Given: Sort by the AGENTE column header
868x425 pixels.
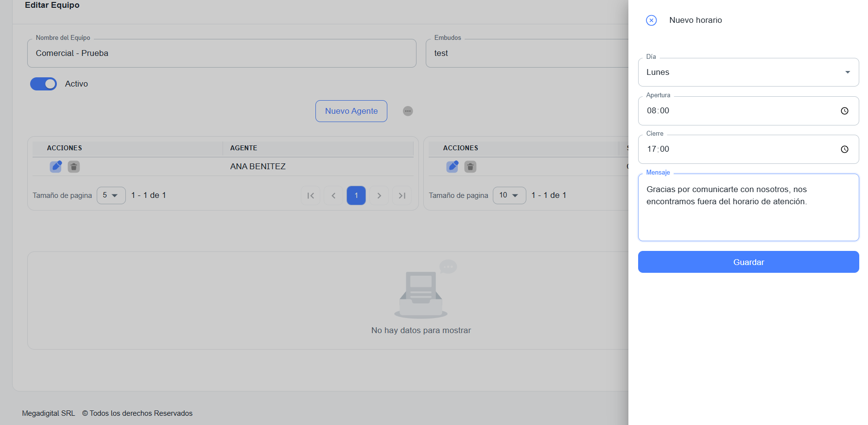Looking at the screenshot, I should [243, 148].
